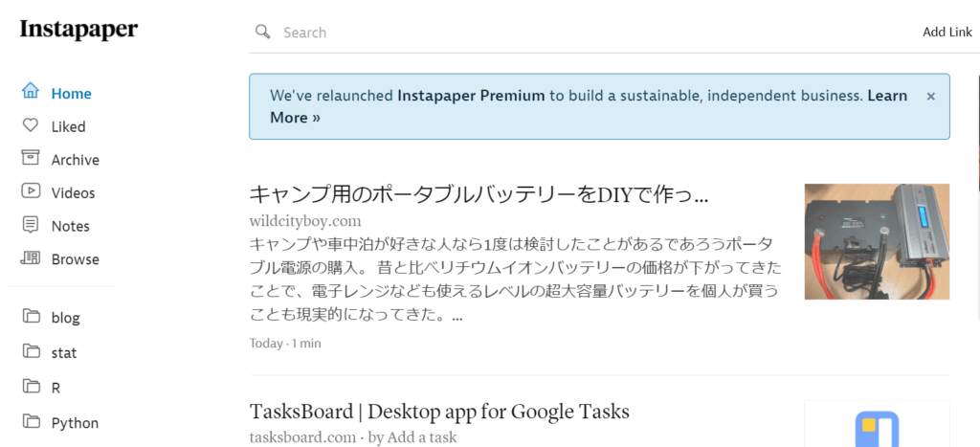Open the stat folder
Screen dimensions: 980x447
64,352
